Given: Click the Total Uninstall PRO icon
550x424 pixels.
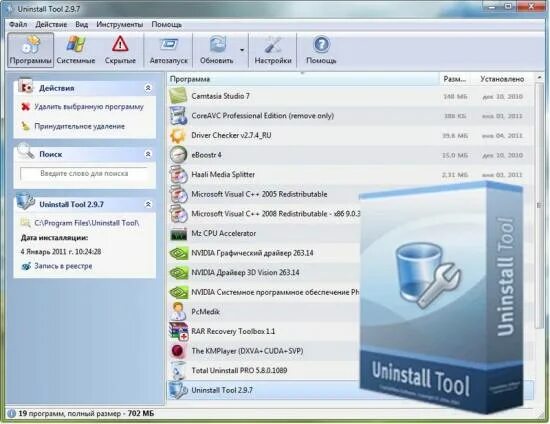Looking at the screenshot, I should [x=179, y=370].
